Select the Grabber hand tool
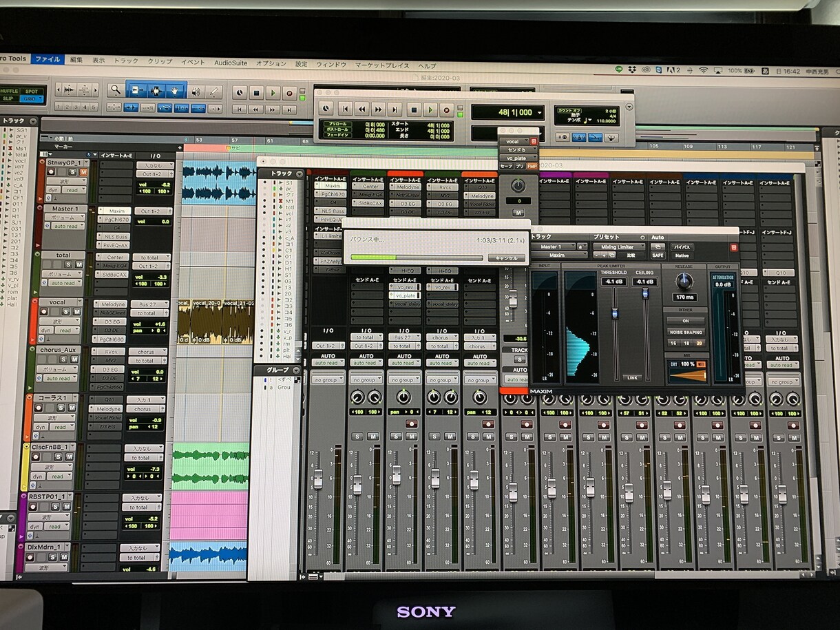840x630 pixels. (x=175, y=92)
